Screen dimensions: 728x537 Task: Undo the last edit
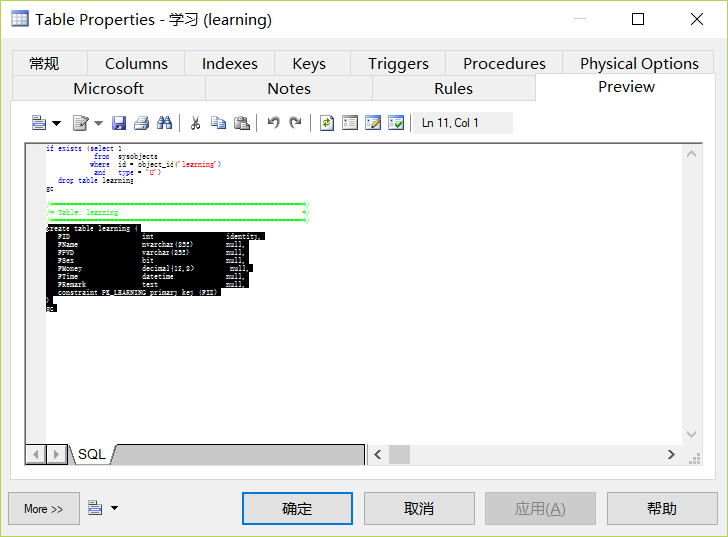click(273, 123)
